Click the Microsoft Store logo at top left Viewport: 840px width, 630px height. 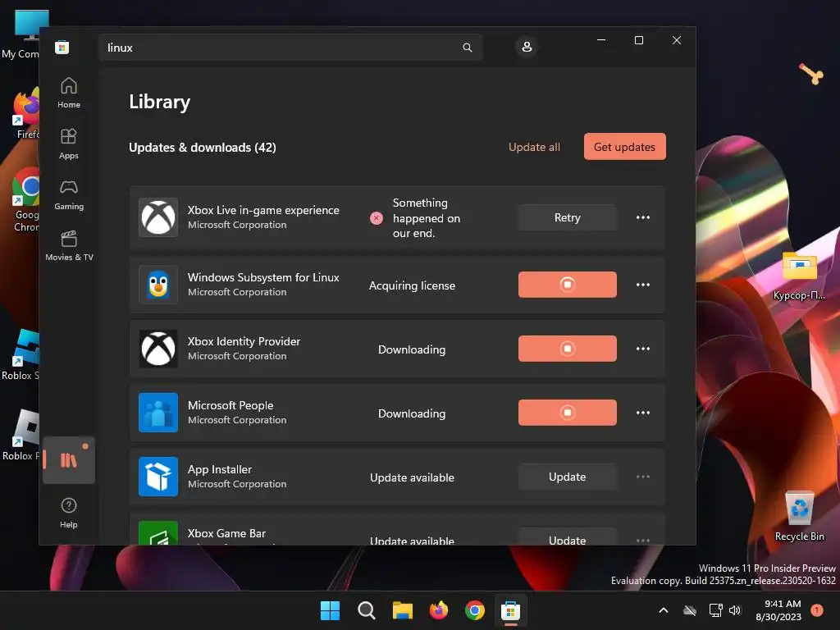click(62, 47)
